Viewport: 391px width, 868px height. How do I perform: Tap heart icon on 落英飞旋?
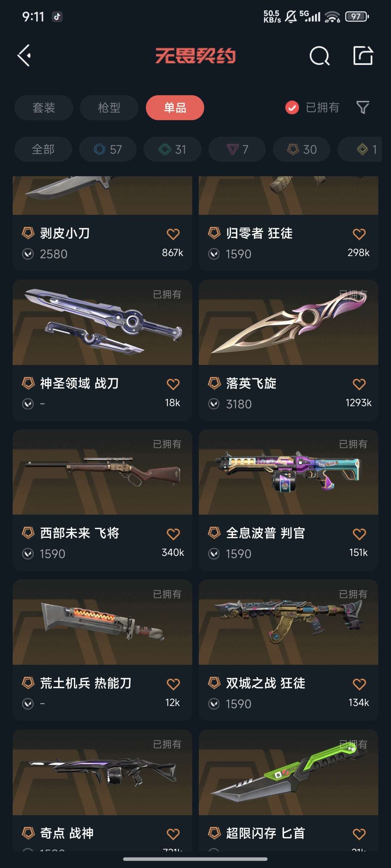pyautogui.click(x=359, y=384)
